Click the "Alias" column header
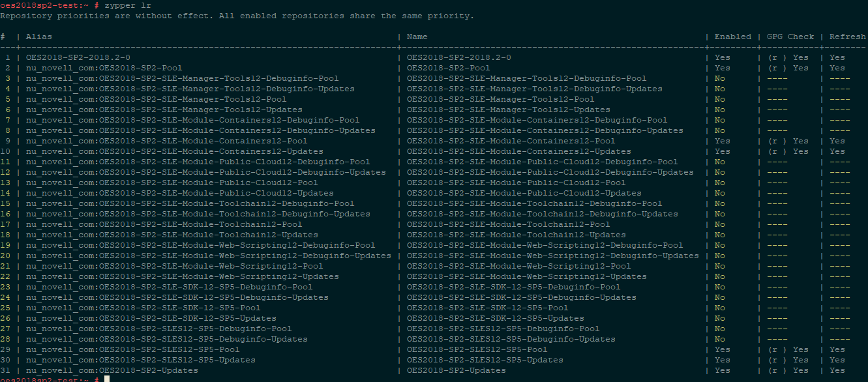 [38, 37]
